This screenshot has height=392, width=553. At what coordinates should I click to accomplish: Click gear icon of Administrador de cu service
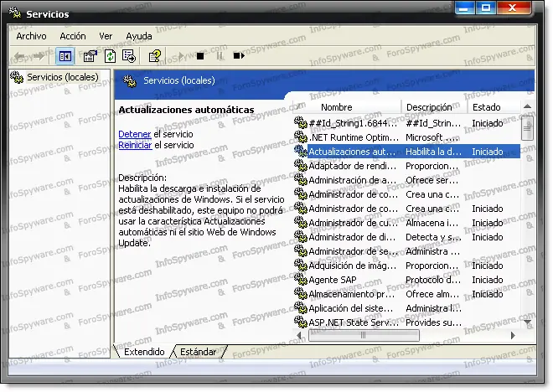pos(301,223)
